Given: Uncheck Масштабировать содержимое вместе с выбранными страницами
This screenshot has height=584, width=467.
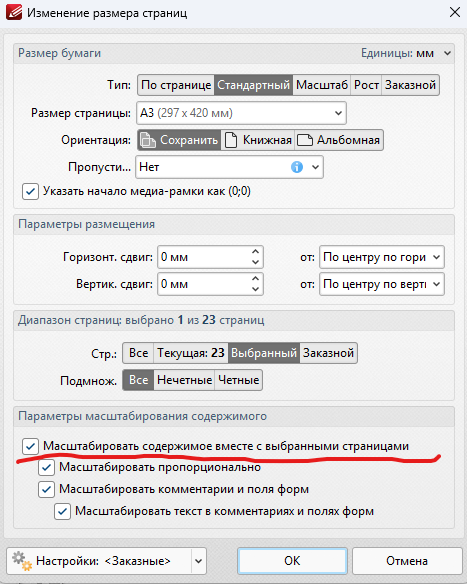Looking at the screenshot, I should (x=30, y=446).
